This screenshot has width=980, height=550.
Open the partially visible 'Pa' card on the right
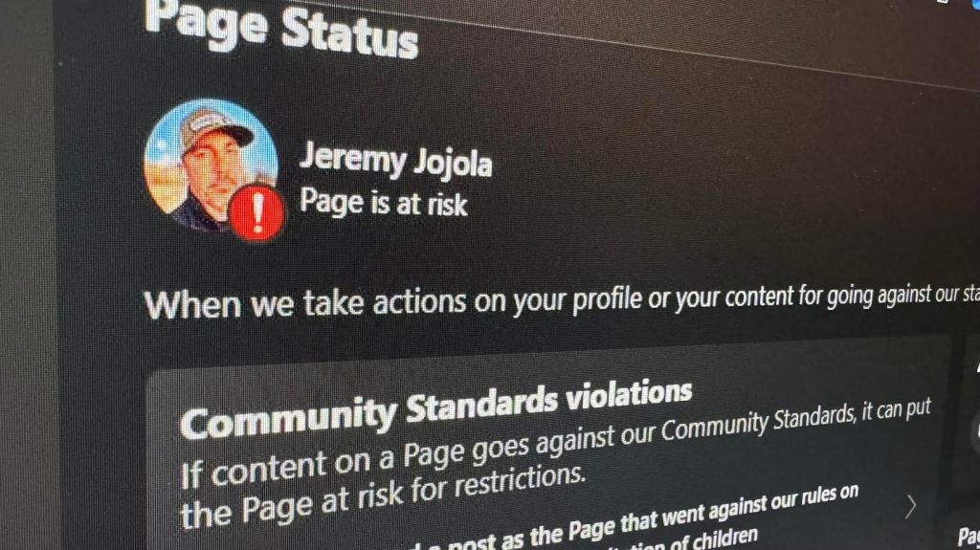(968, 537)
